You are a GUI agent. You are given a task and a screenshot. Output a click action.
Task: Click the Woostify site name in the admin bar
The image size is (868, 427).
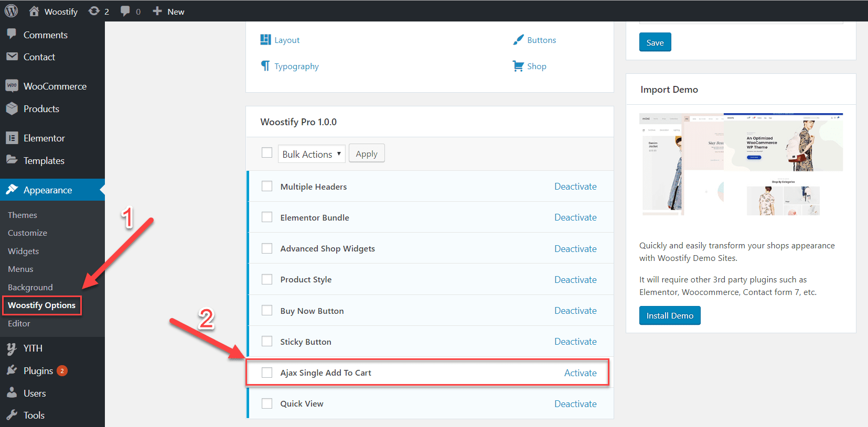pyautogui.click(x=61, y=12)
